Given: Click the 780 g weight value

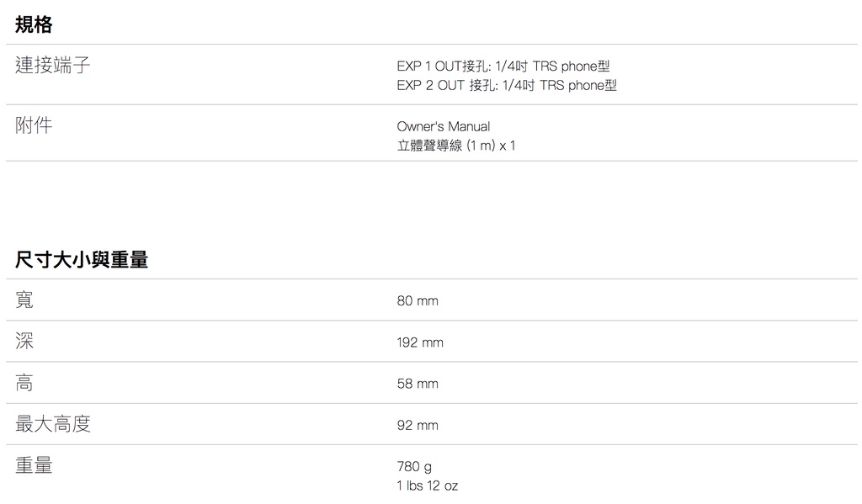Looking at the screenshot, I should (x=414, y=466).
